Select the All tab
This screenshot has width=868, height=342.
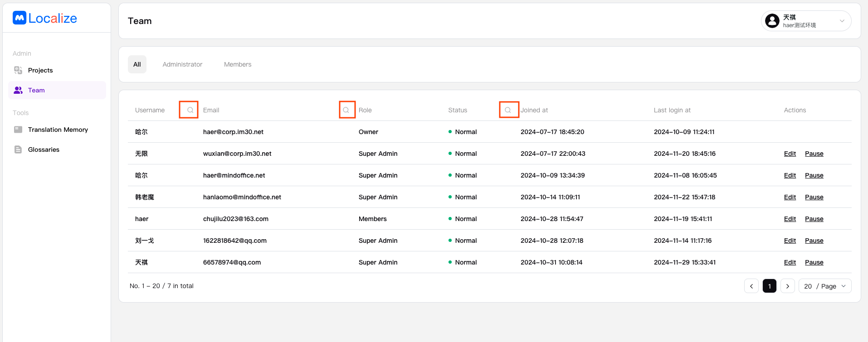click(x=137, y=64)
